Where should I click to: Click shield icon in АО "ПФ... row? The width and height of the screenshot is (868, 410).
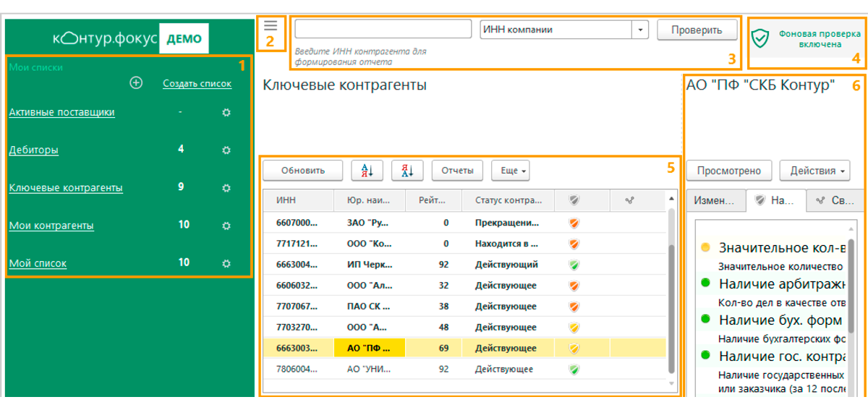(574, 349)
